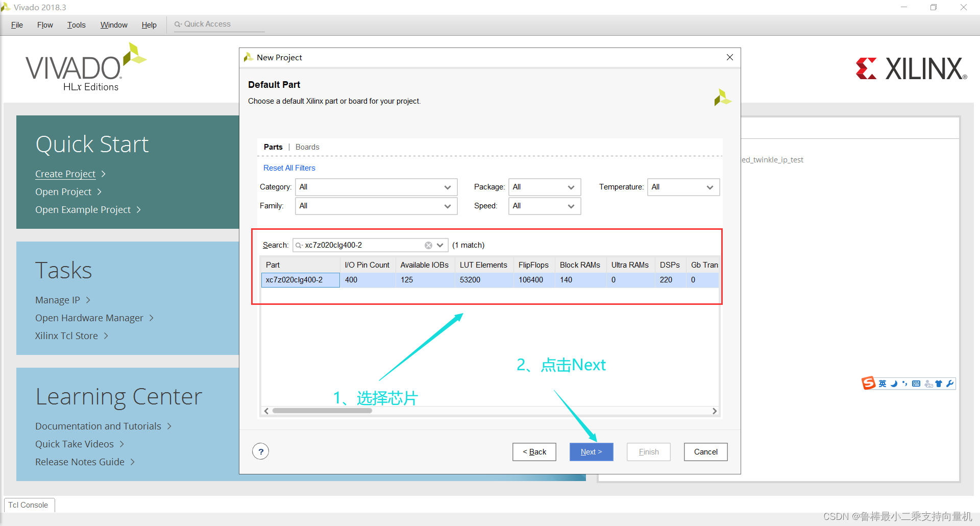
Task: Open the Flow menu
Action: pyautogui.click(x=45, y=25)
